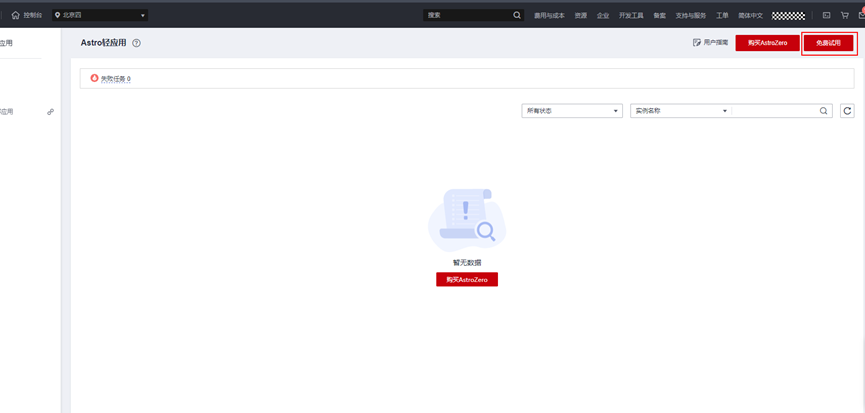Open the 失败任务 0 link
Viewport: 865px width, 413px height.
tap(115, 79)
